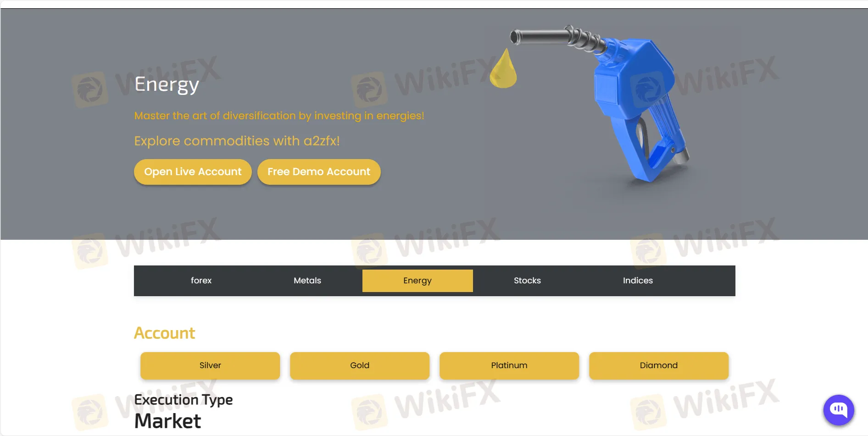
Task: Go to the Stocks tab
Action: point(527,281)
